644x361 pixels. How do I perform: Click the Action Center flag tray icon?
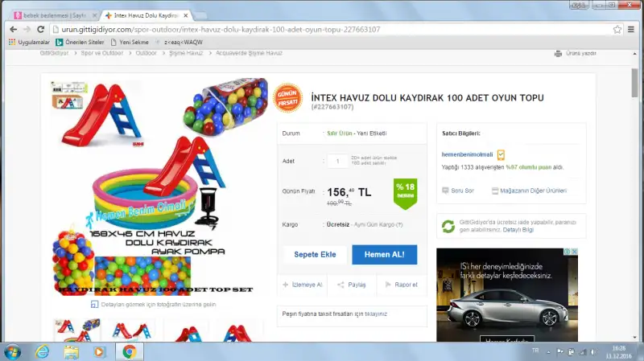point(560,352)
